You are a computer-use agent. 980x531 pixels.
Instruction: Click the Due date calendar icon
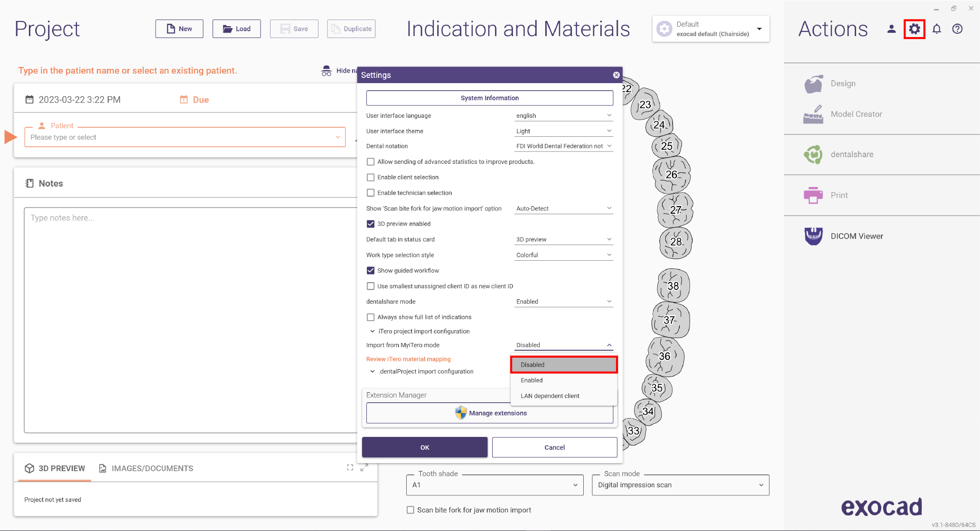tap(184, 100)
